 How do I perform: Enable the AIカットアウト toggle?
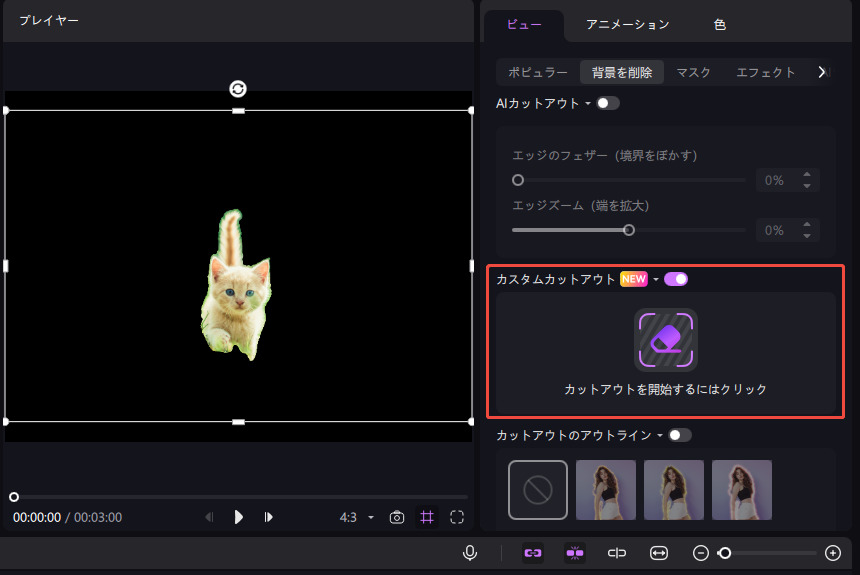(x=607, y=103)
